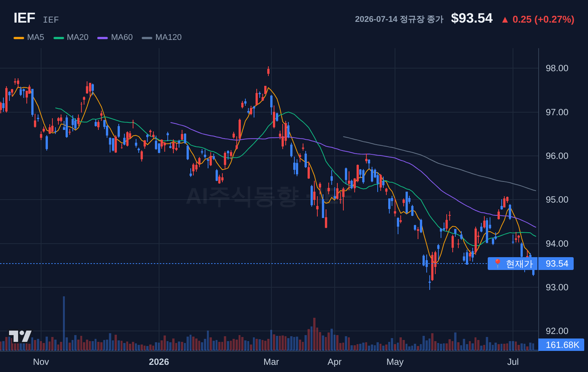The image size is (588, 372).
Task: Click the gray MA120 color line swatch
Action: click(147, 38)
